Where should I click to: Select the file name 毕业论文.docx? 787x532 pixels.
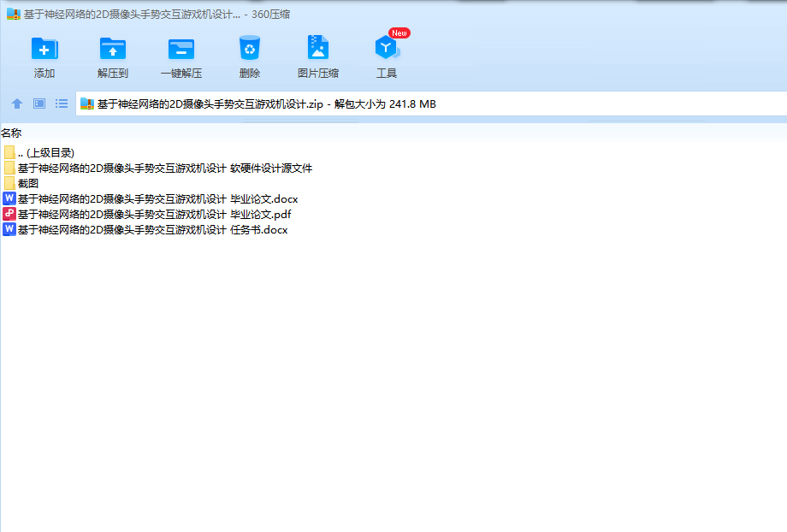pos(158,198)
